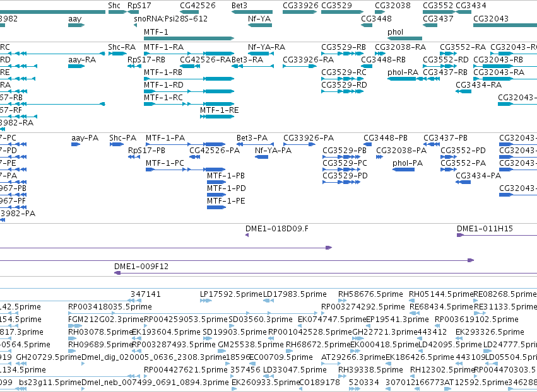This screenshot has width=537, height=392.
Task: Click the DME1-018D09.F clone marker
Action: pos(247,235)
